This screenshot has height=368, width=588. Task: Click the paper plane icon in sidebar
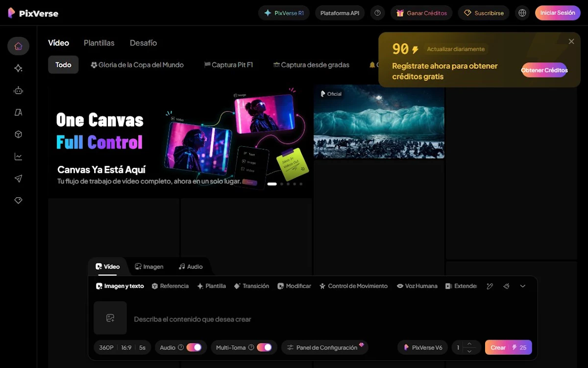pyautogui.click(x=18, y=179)
